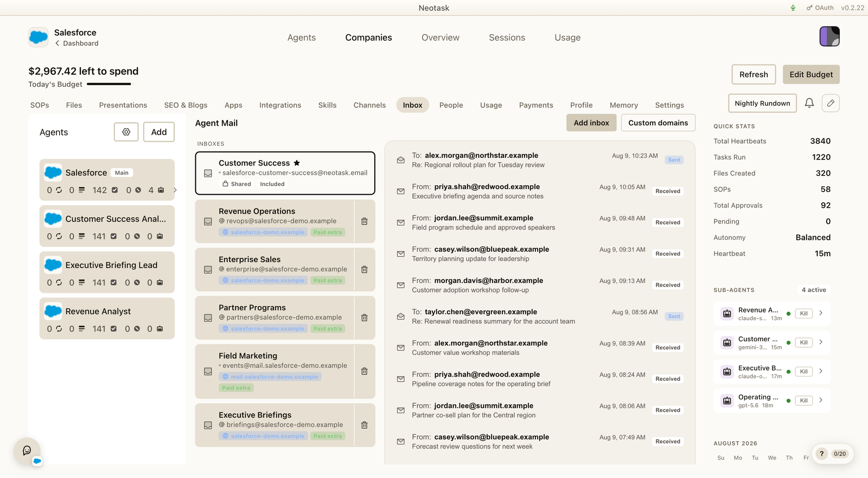868x478 pixels.
Task: Kill the Revenue A... sub-agent
Action: tap(804, 314)
